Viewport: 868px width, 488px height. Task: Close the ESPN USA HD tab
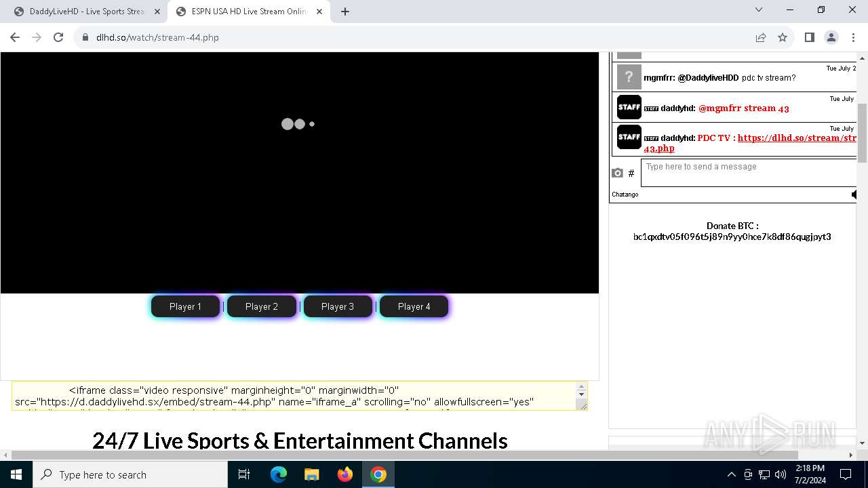(319, 12)
